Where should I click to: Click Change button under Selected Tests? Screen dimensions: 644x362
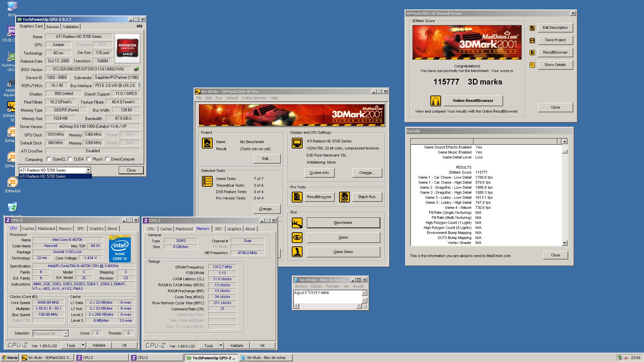click(x=267, y=209)
